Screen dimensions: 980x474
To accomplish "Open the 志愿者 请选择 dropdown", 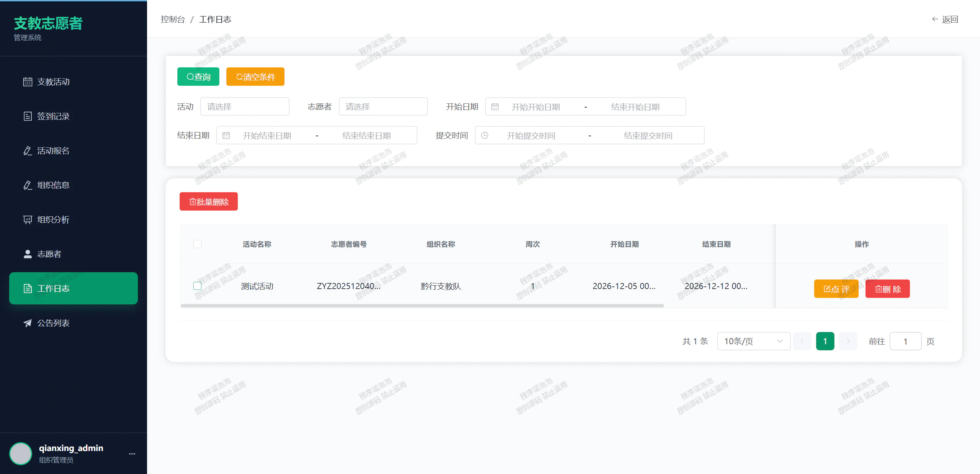I will click(x=383, y=106).
